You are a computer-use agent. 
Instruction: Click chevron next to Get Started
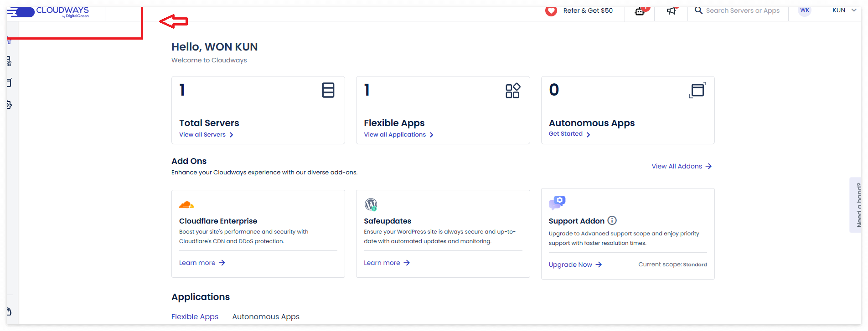point(589,134)
